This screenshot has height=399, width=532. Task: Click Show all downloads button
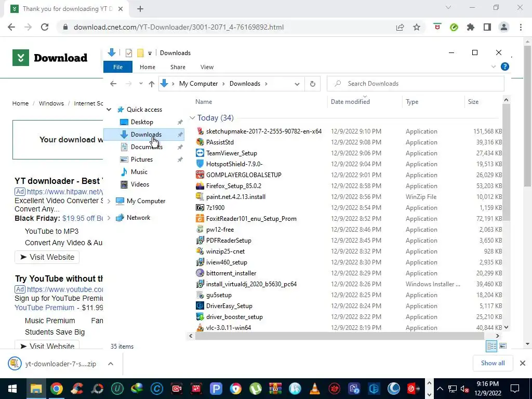493,363
